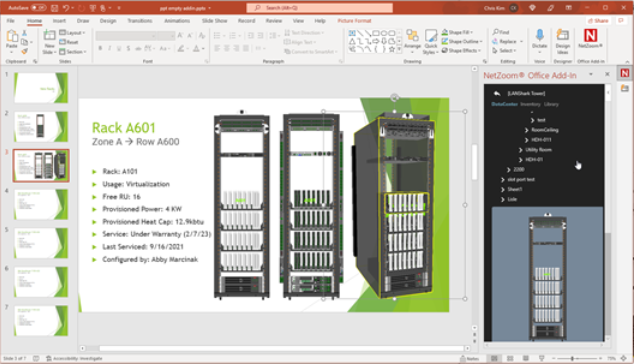
Task: Click the Cut scissors icon
Action: tap(25, 33)
